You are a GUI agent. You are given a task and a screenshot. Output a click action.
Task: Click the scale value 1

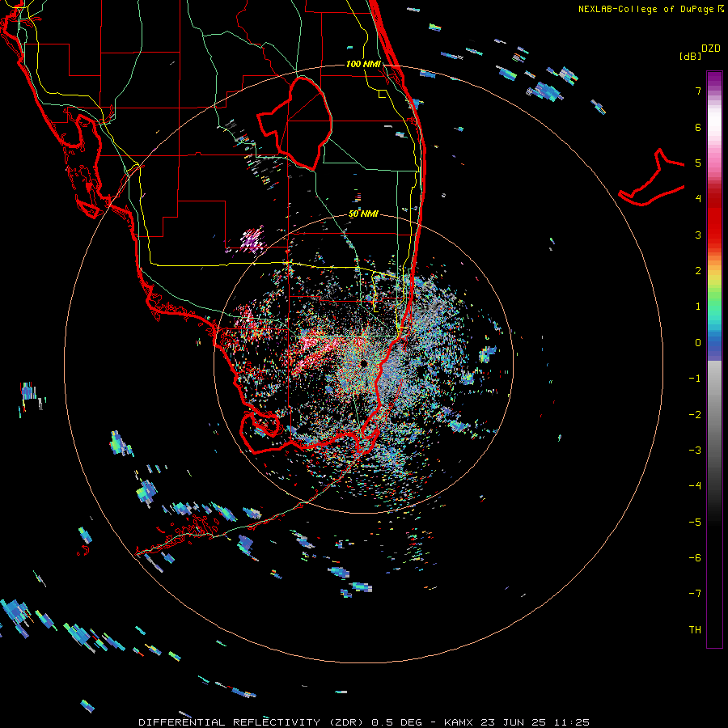click(698, 307)
